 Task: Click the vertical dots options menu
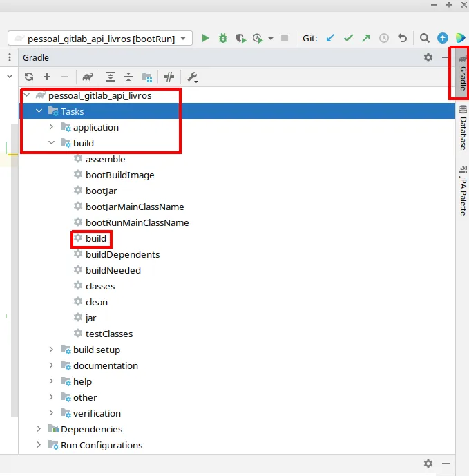point(10,57)
